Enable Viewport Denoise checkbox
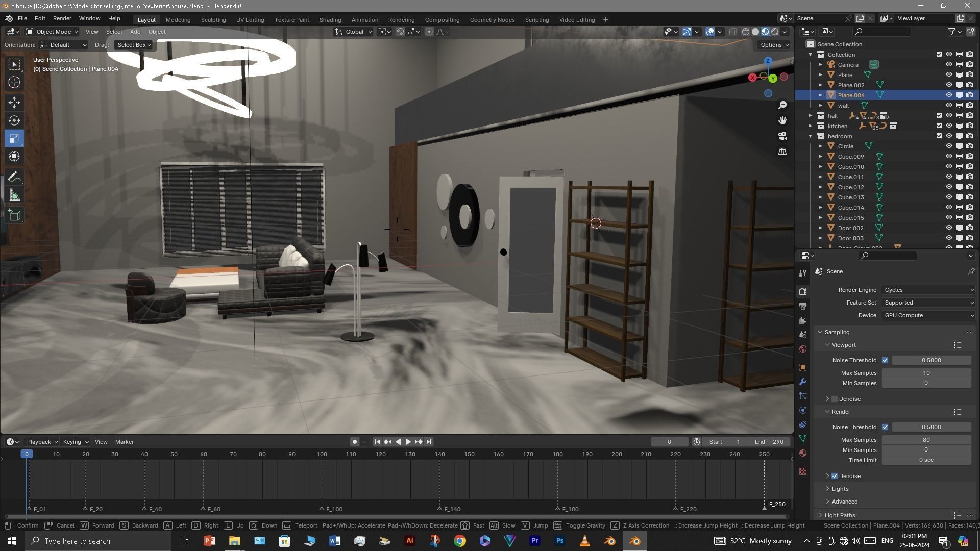980x551 pixels. pyautogui.click(x=835, y=399)
